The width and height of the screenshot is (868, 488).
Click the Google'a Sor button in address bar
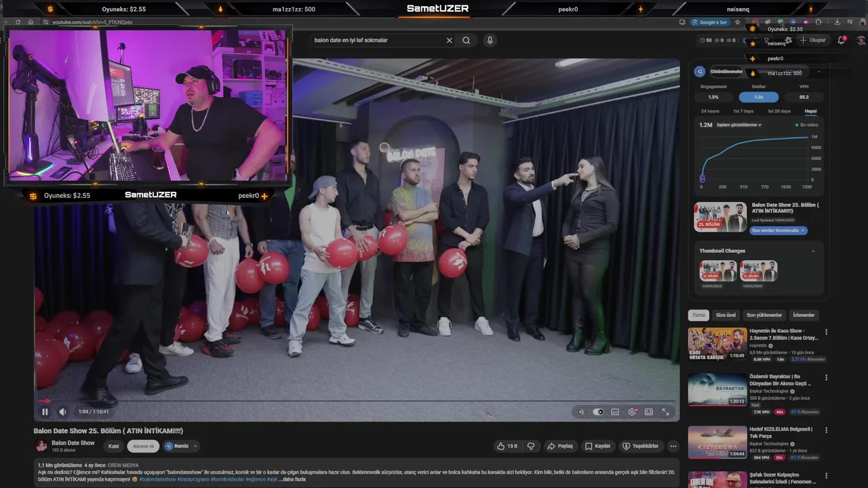pos(711,22)
